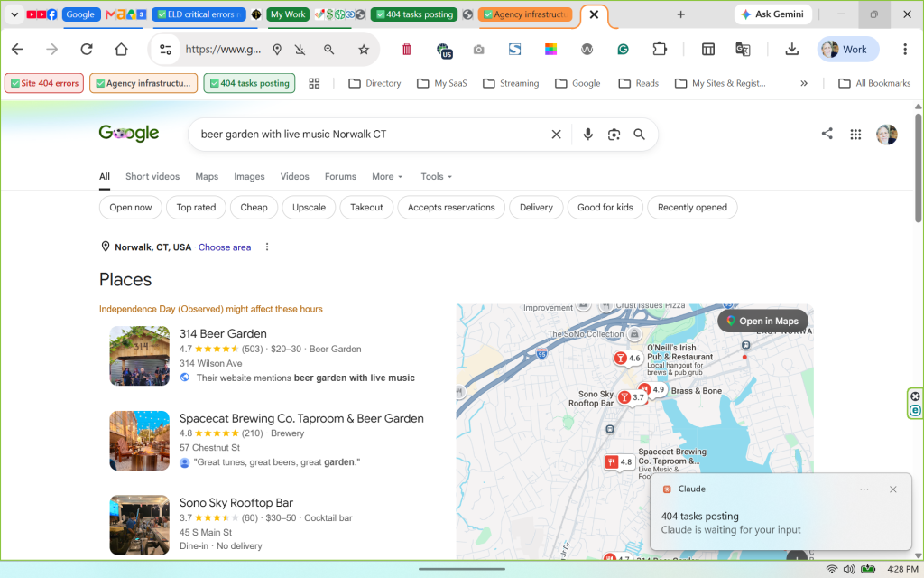
Task: Search by image with Google Lens
Action: (614, 135)
